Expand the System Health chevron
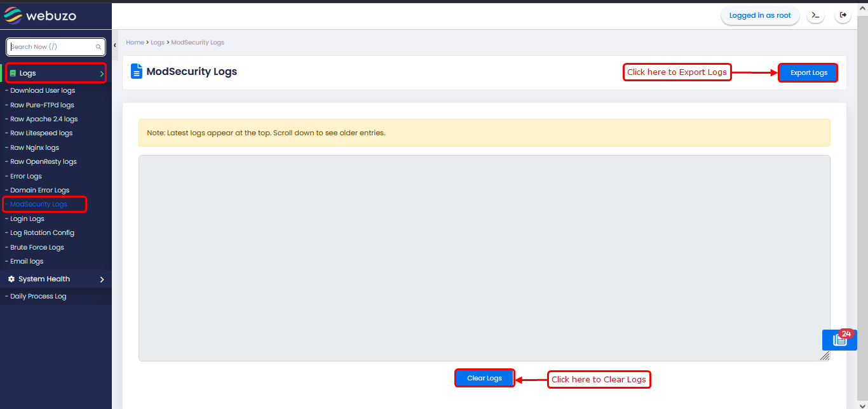Image resolution: width=868 pixels, height=409 pixels. (x=102, y=279)
